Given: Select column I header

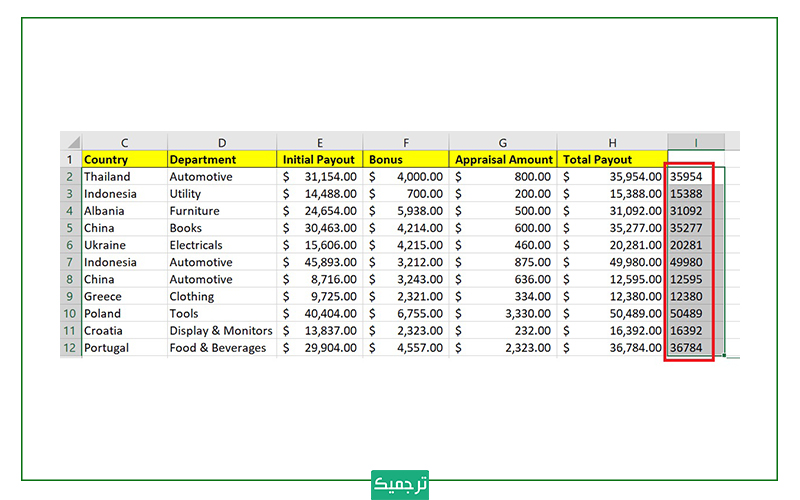Looking at the screenshot, I should tap(695, 142).
